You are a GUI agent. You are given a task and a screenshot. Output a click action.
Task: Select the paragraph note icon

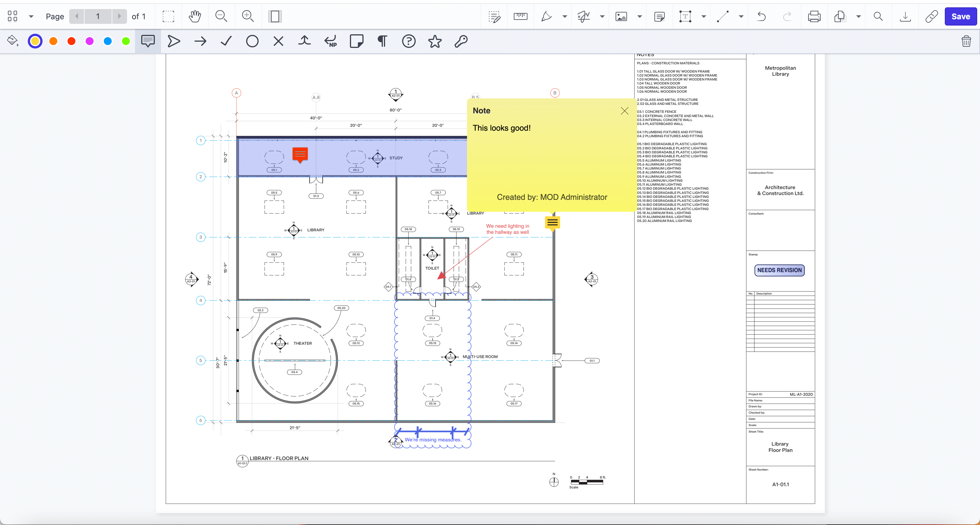pos(382,41)
